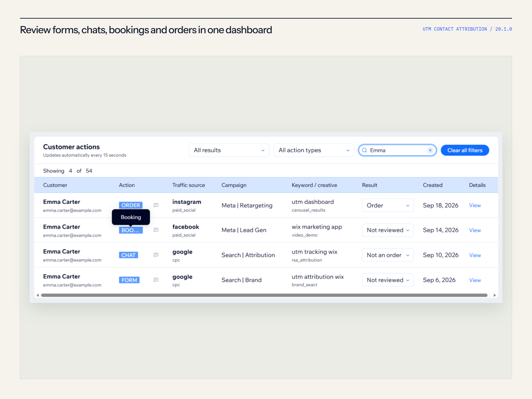Change the Order result dropdown
The image size is (532, 399).
tap(388, 205)
